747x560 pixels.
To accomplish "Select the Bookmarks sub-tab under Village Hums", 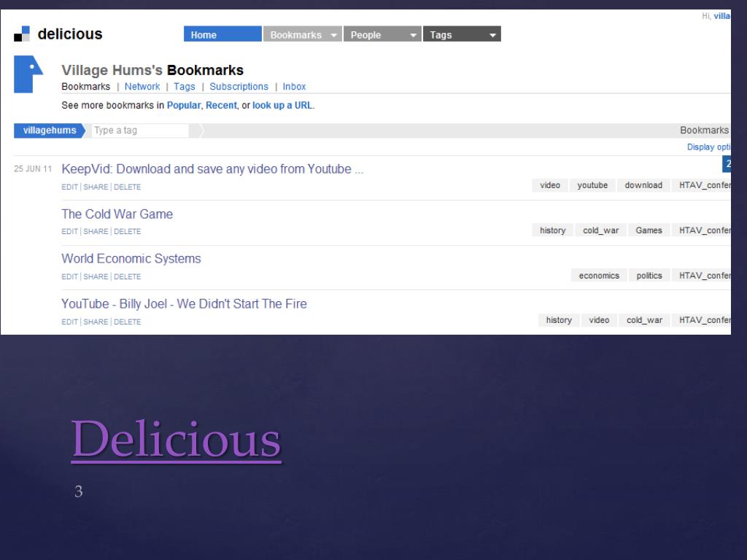I will click(x=86, y=87).
